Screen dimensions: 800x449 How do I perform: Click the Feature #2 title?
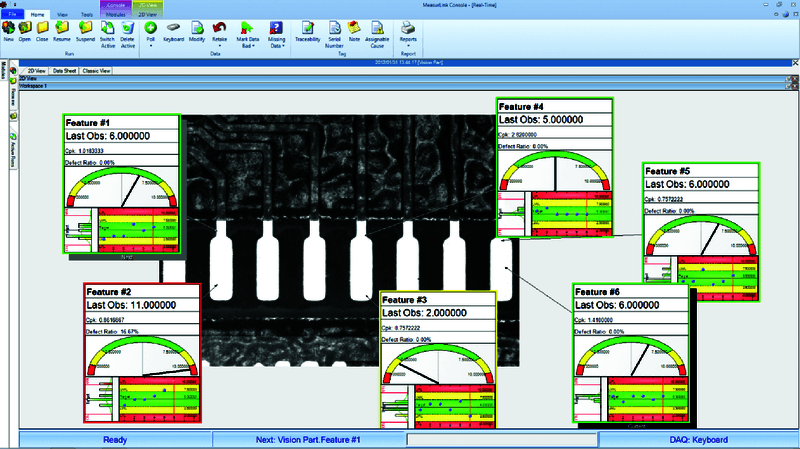point(109,292)
